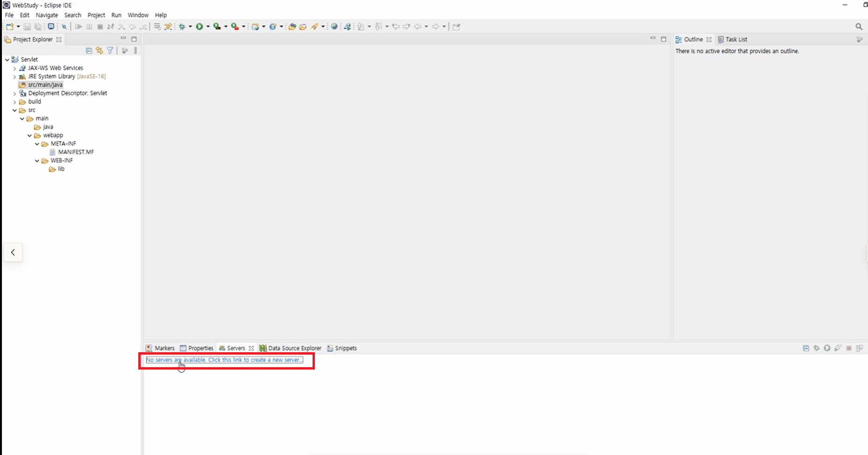Click the filter icon in Project Explorer

[110, 50]
